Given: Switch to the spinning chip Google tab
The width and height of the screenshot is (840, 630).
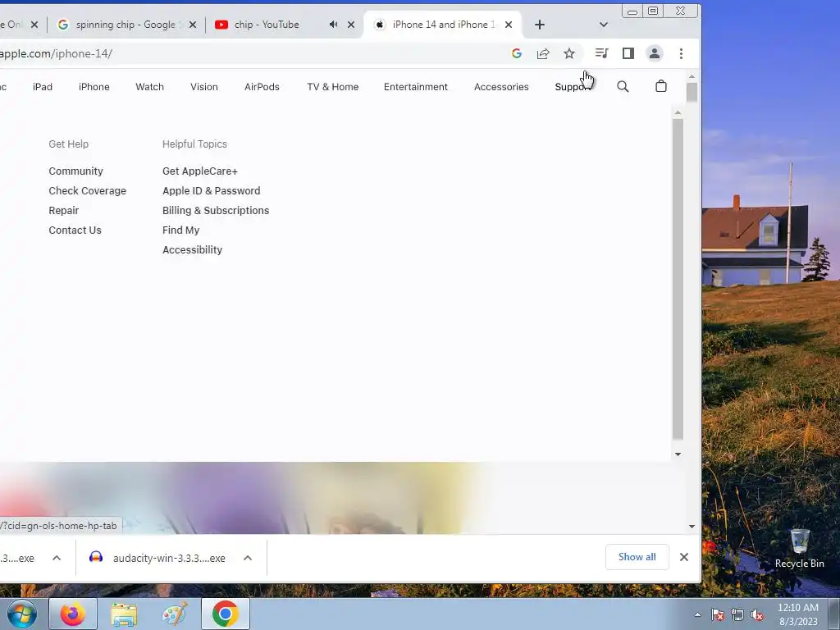Looking at the screenshot, I should click(x=126, y=25).
